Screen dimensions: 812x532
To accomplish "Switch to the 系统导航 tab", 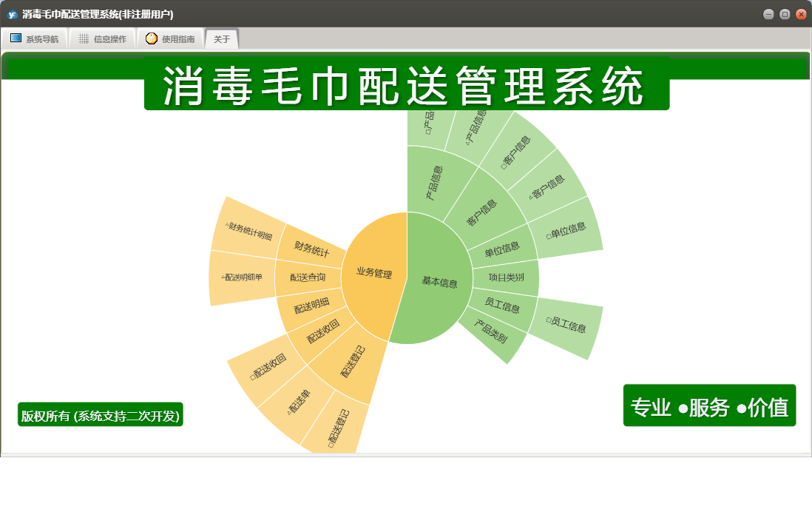I will click(x=35, y=39).
